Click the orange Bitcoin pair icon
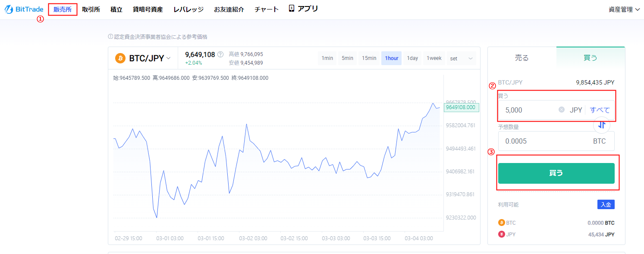The width and height of the screenshot is (644, 254). 120,58
